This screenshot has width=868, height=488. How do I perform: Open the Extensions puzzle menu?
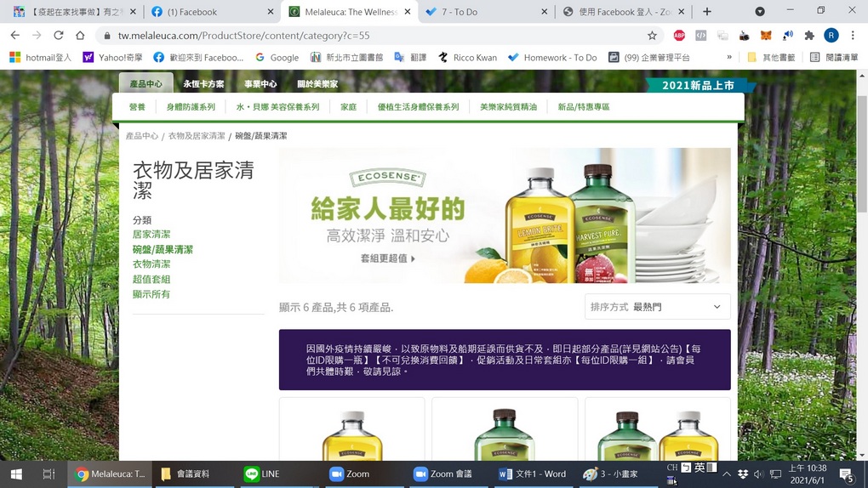809,36
